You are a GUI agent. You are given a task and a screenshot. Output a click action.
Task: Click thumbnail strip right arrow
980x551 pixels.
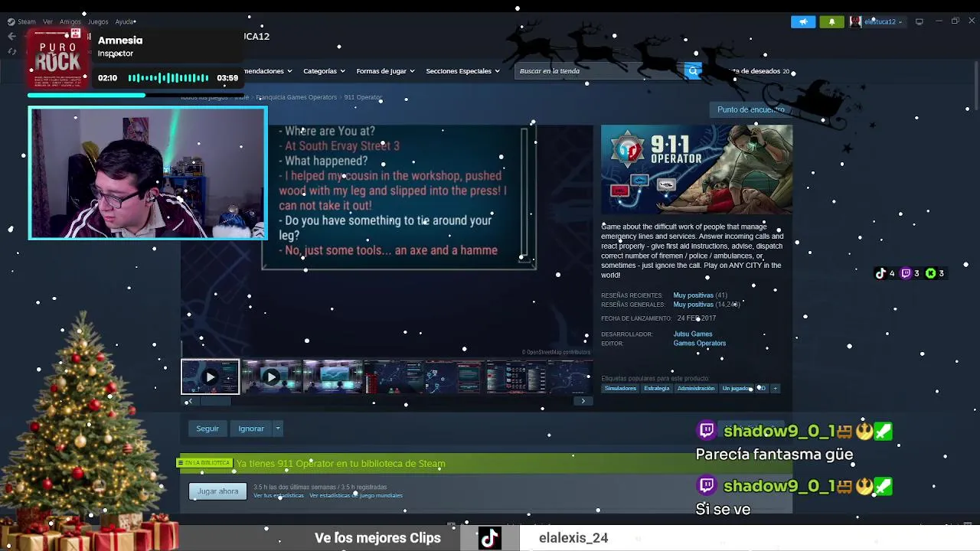(583, 401)
